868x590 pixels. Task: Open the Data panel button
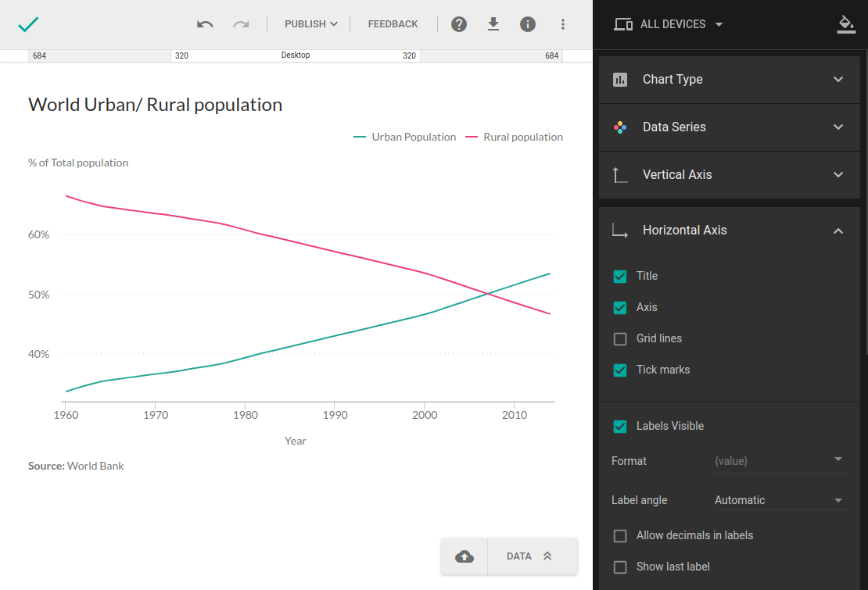[x=531, y=556]
